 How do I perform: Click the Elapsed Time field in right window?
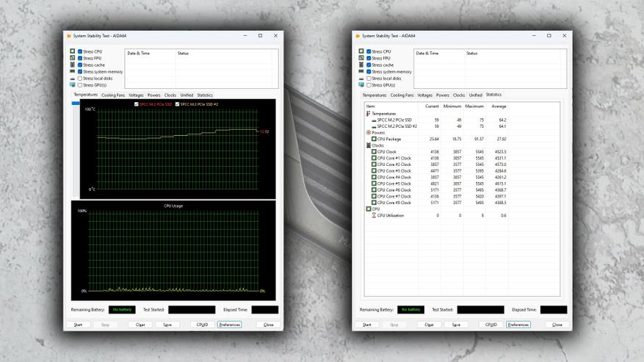pyautogui.click(x=554, y=310)
